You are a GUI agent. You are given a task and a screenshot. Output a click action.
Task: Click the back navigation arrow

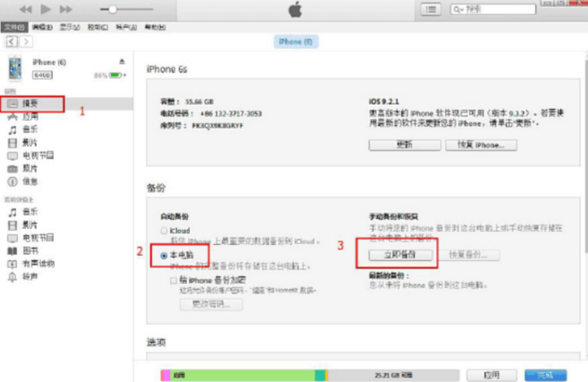pos(10,42)
